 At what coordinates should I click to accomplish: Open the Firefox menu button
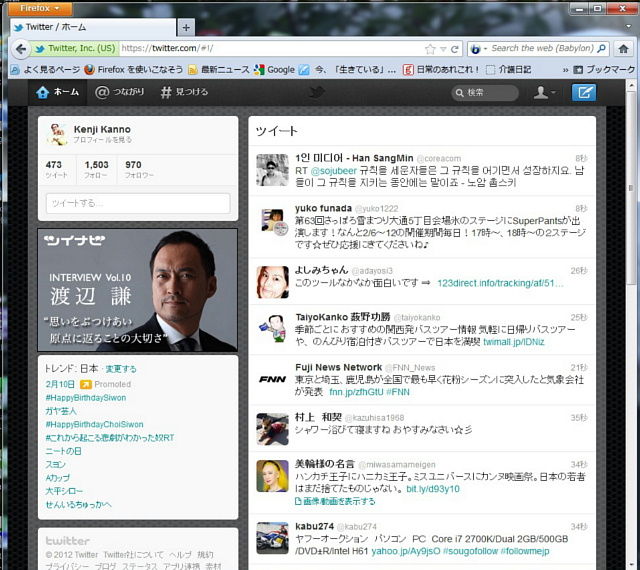(x=40, y=8)
